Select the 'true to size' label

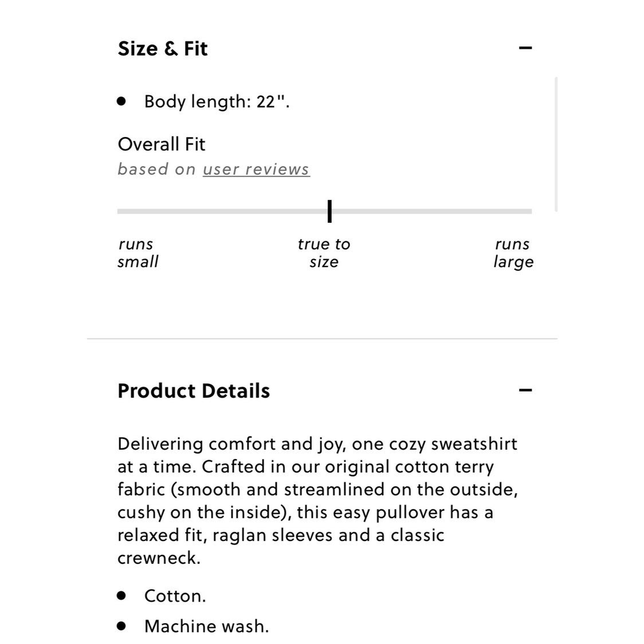pyautogui.click(x=324, y=253)
